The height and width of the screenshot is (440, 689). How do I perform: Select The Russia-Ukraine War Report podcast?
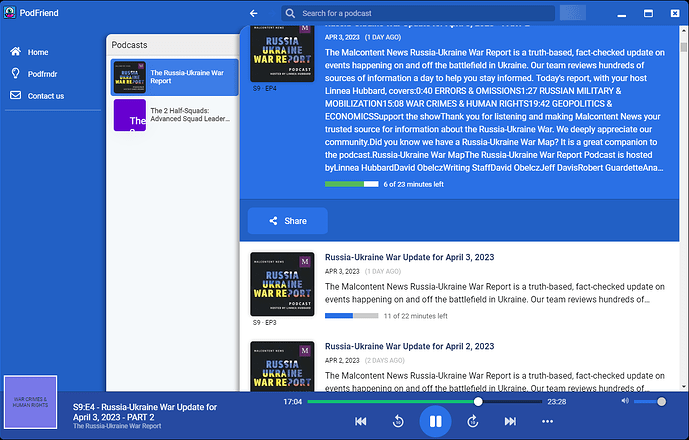174,77
